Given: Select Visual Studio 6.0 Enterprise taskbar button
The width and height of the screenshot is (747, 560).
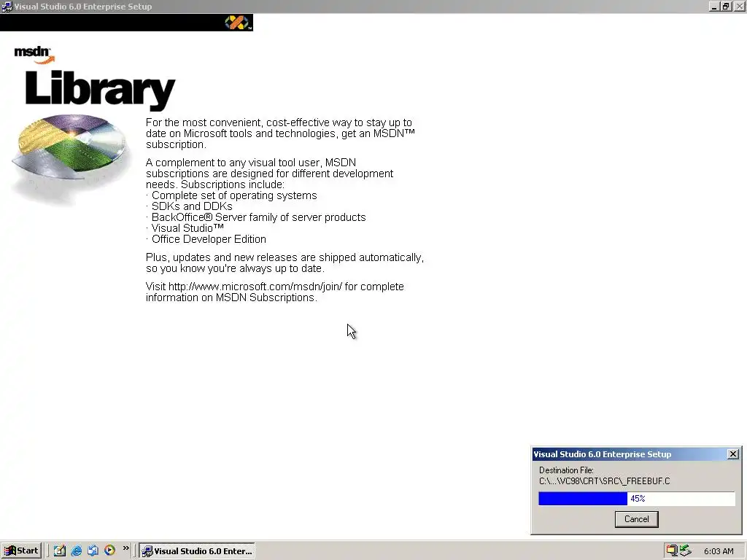Looking at the screenshot, I should point(197,551).
